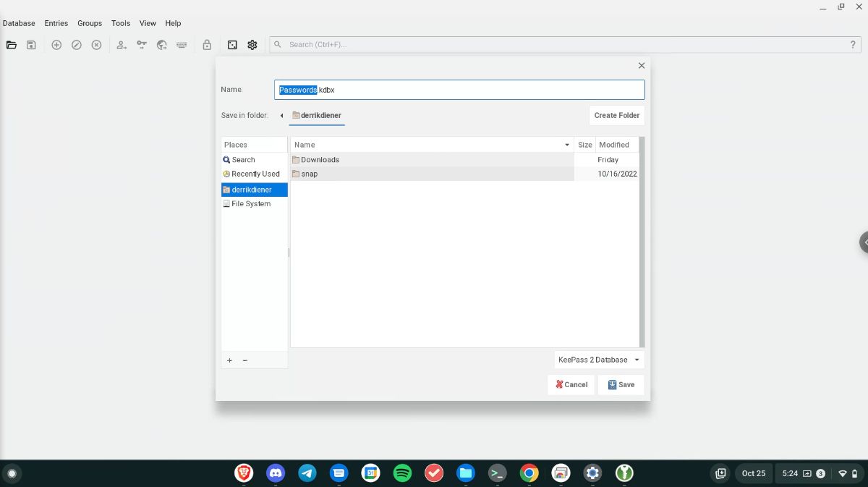Open the Name column sort dropdown arrow
The width and height of the screenshot is (868, 487).
coord(566,145)
